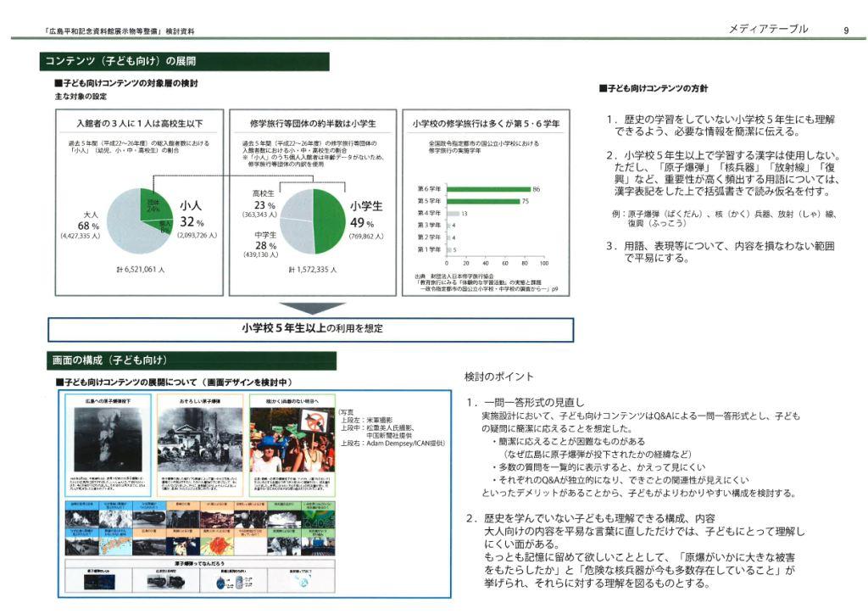Click the 大人 68% label
The image size is (868, 614).
click(88, 220)
